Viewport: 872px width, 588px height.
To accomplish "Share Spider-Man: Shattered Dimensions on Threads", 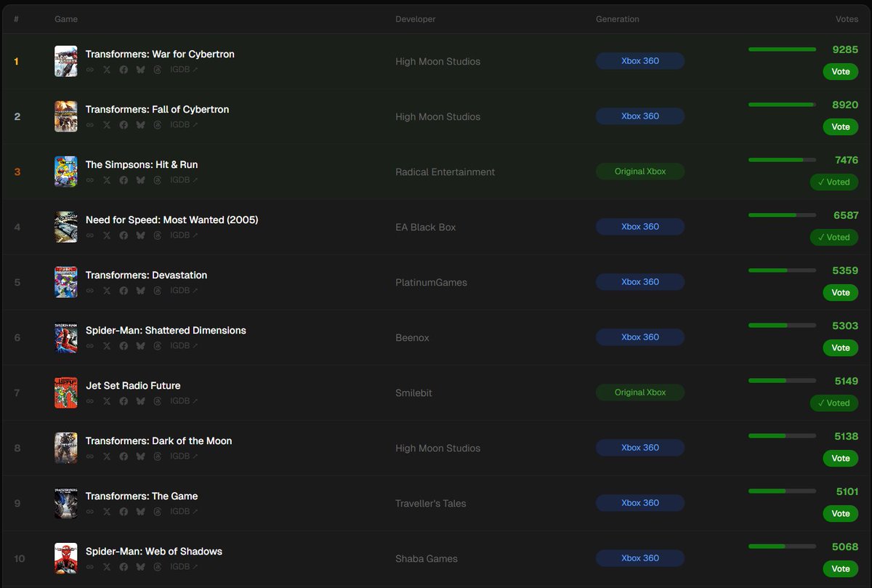I will [x=158, y=346].
